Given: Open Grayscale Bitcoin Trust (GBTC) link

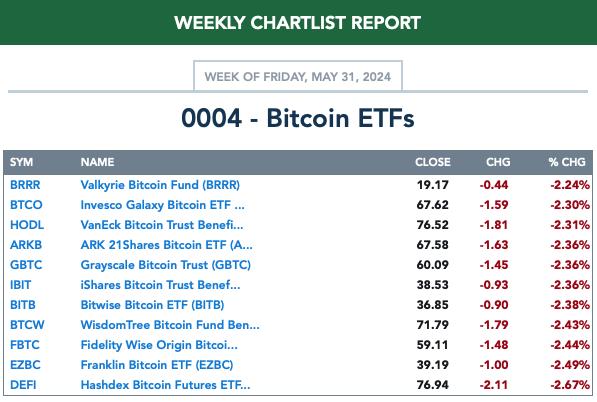Looking at the screenshot, I should 166,265.
